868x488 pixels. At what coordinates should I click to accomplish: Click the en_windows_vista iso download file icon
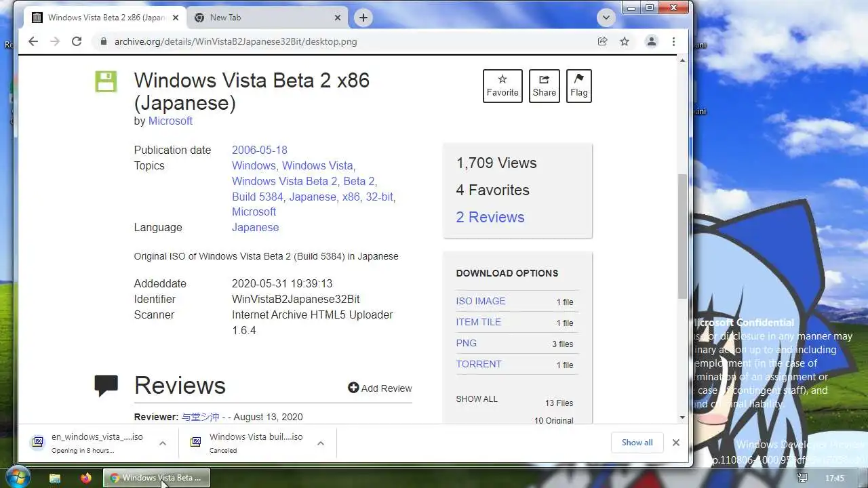pyautogui.click(x=38, y=443)
